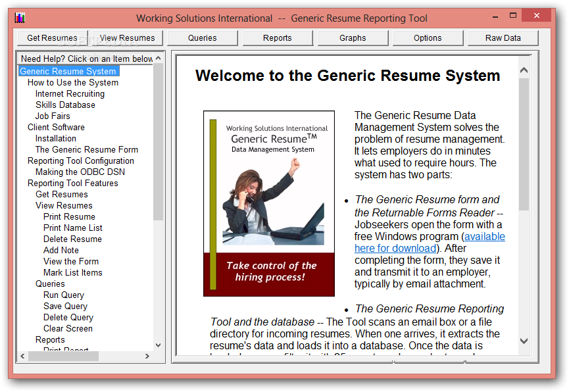This screenshot has height=392, width=569.
Task: Maximize the Generic Resume Reporting Tool window
Action: point(512,16)
